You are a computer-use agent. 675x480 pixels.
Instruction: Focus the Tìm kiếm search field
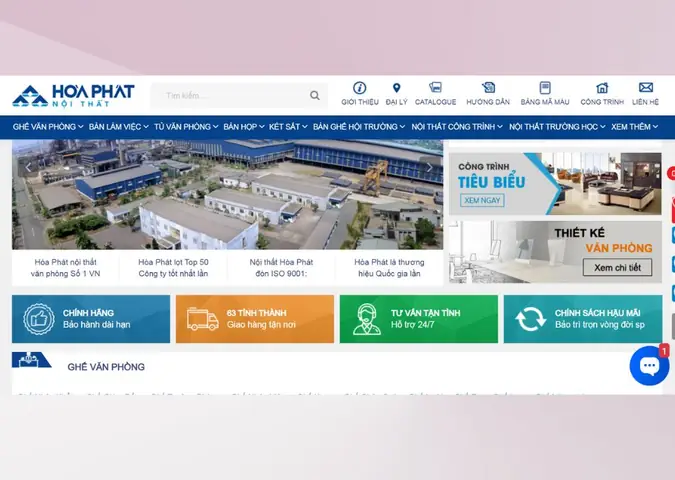tap(239, 95)
